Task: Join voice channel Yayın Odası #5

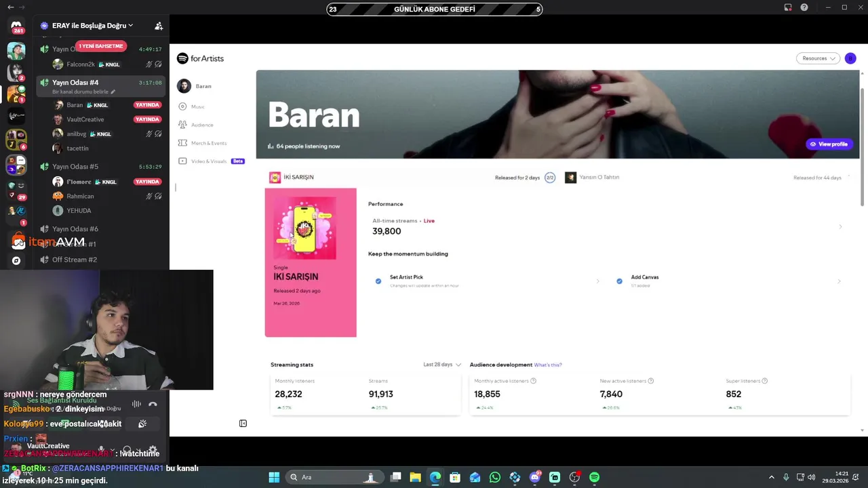Action: (100, 167)
